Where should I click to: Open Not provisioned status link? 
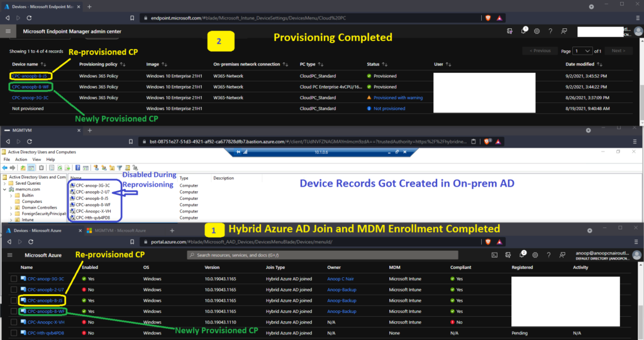point(389,108)
